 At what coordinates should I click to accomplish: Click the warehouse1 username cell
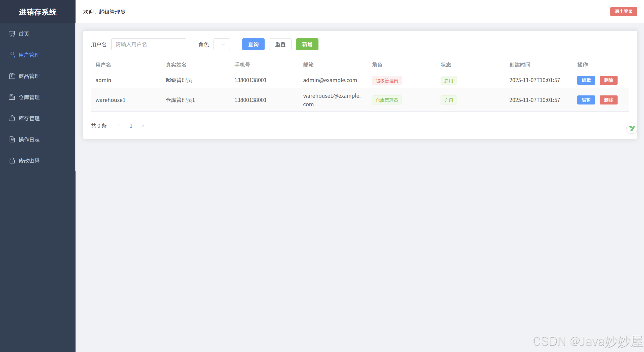point(111,100)
